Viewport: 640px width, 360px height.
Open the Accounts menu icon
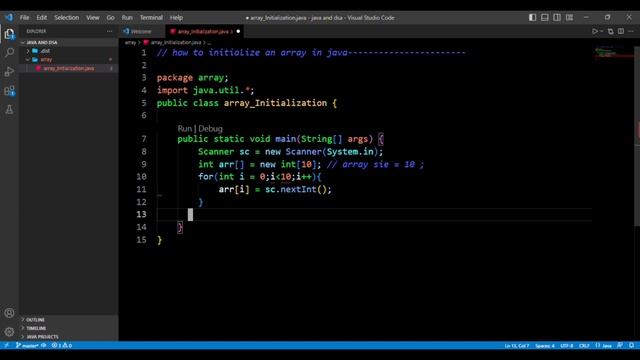9,313
